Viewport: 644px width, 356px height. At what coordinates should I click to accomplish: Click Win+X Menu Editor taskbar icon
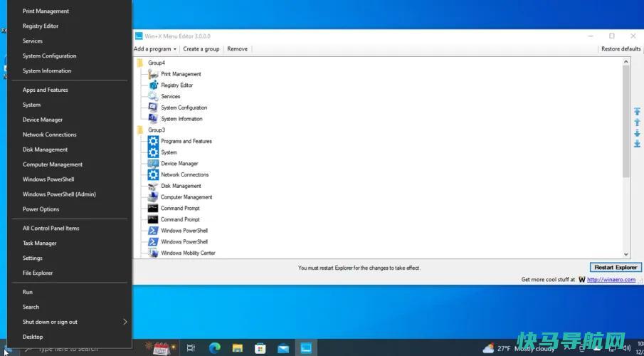click(x=306, y=348)
